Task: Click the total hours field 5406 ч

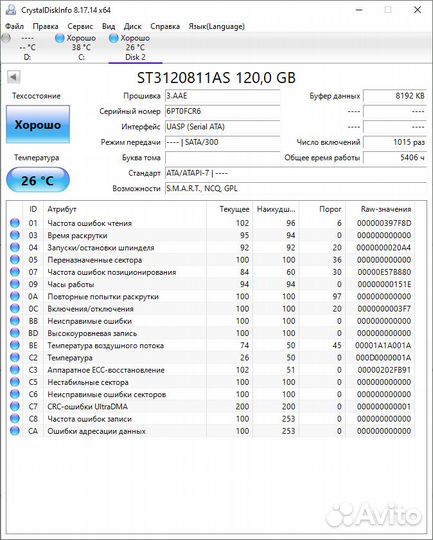Action: tap(395, 158)
